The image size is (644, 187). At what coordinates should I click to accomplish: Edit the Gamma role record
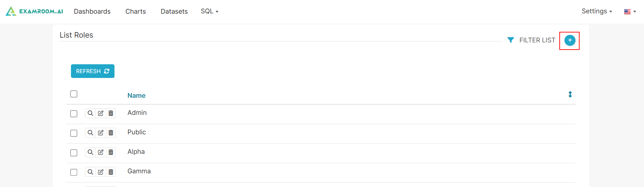coord(100,172)
